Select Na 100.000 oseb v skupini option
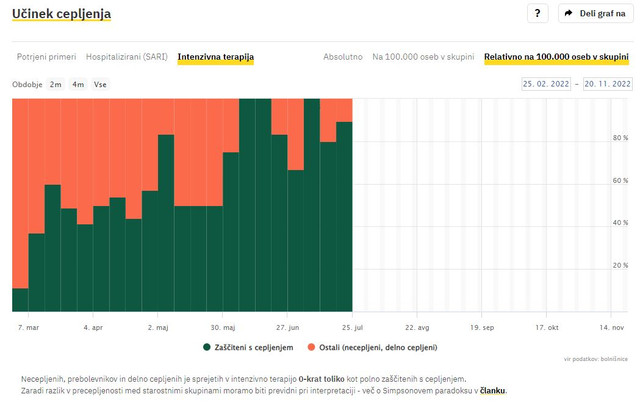The height and width of the screenshot is (406, 640). point(423,57)
